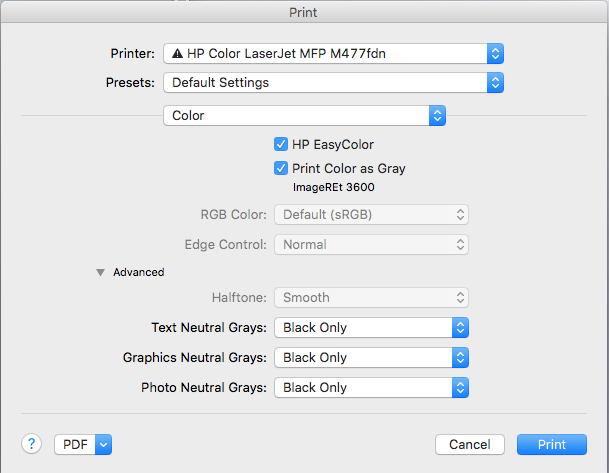
Task: Click the Presets popup arrows icon
Action: coord(495,83)
